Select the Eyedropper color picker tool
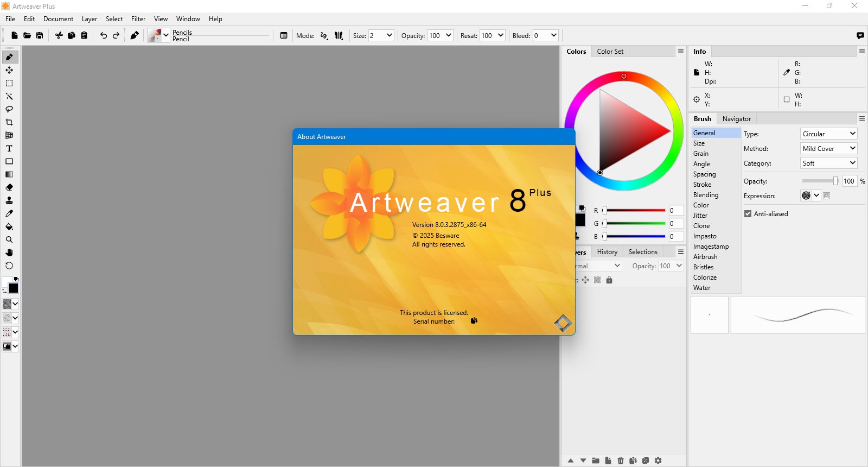This screenshot has width=868, height=467. click(9, 213)
